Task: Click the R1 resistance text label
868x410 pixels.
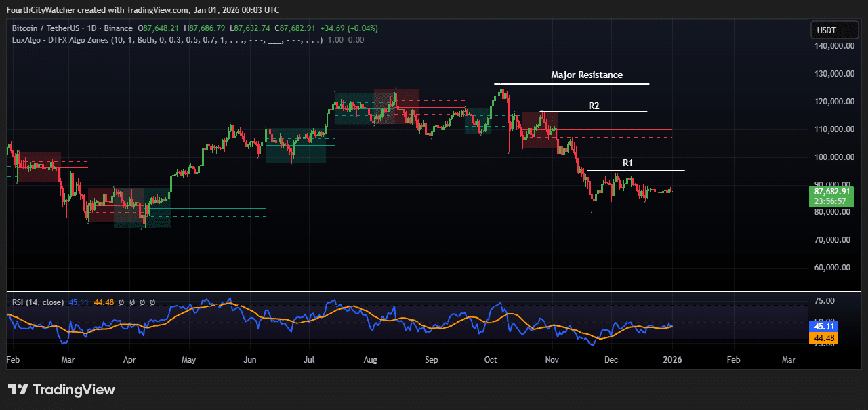Action: click(x=627, y=163)
